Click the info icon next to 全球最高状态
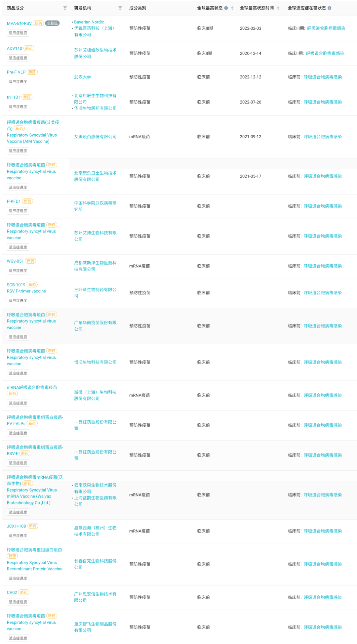Viewport: 357px width, 644px height. (x=226, y=8)
